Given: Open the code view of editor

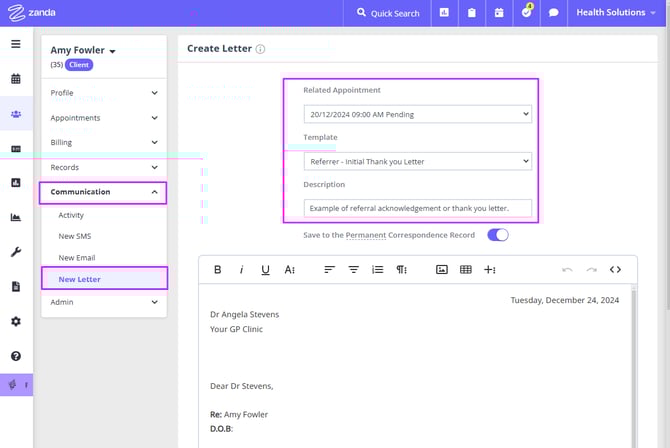Looking at the screenshot, I should point(615,269).
